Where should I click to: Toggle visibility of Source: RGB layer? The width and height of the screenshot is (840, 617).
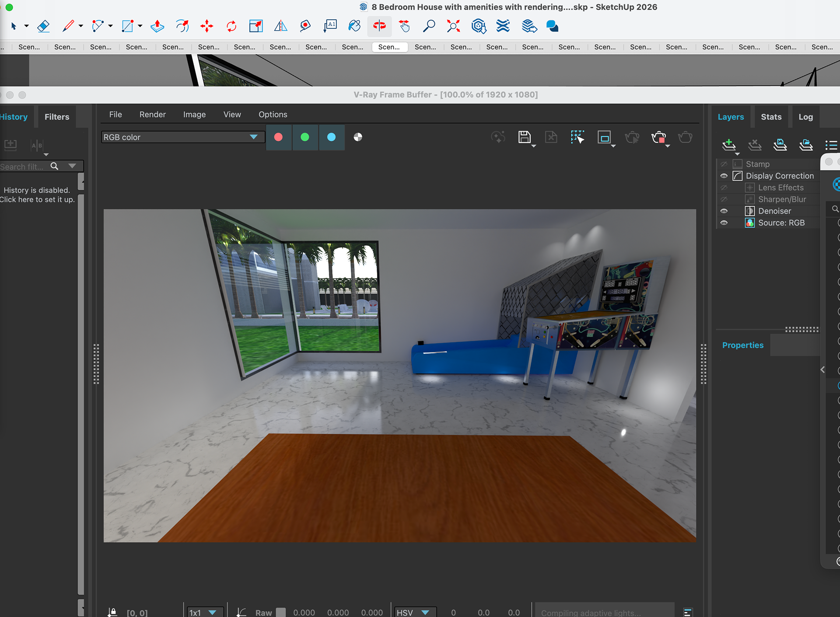724,223
